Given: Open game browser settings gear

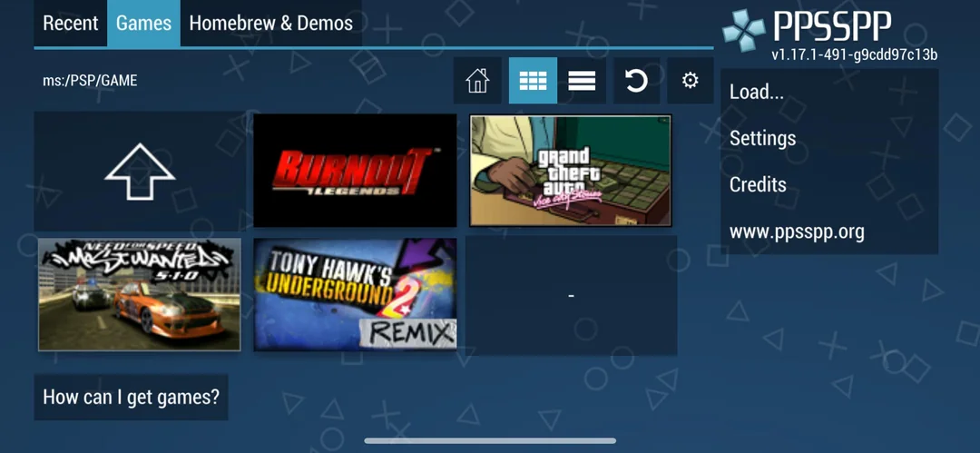Looking at the screenshot, I should point(690,81).
